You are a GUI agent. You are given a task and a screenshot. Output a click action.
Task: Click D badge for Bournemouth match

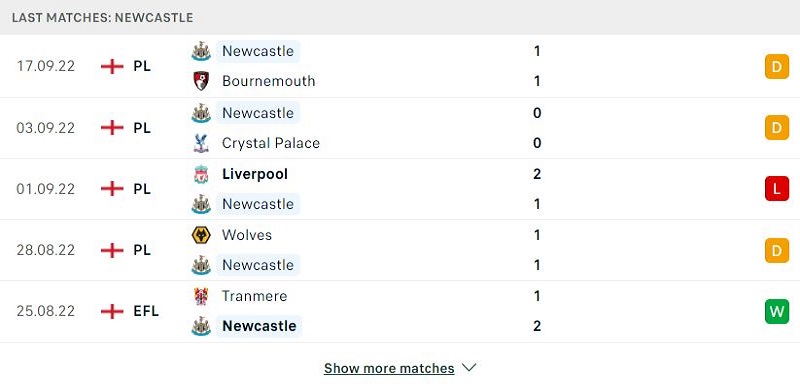pos(777,67)
